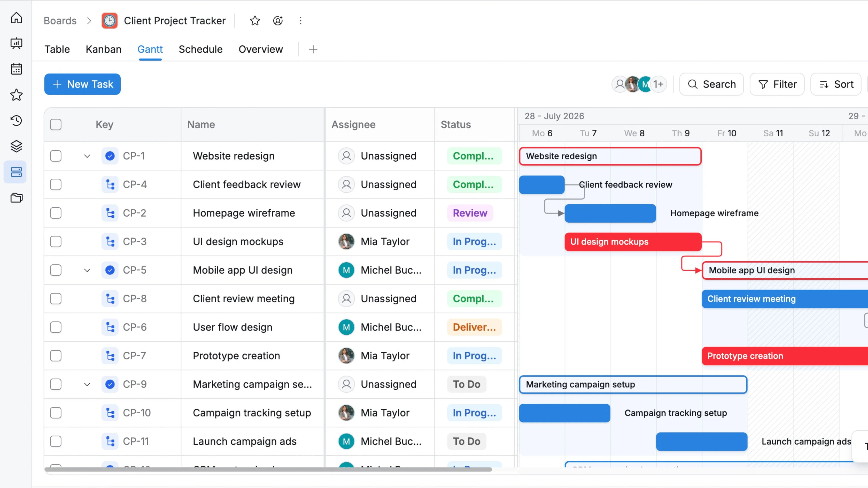868x488 pixels.
Task: Select the Website redesign Gantt bar
Action: click(x=610, y=156)
